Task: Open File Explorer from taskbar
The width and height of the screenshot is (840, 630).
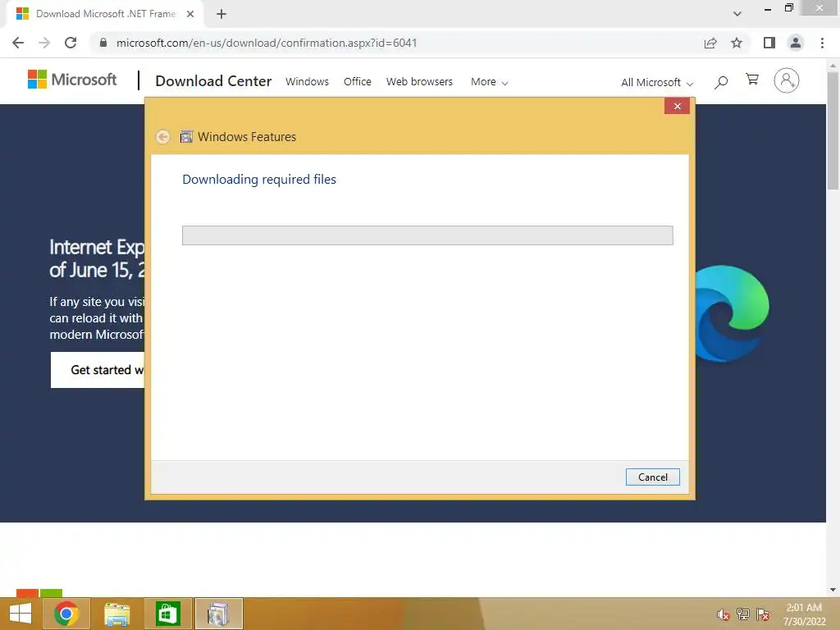Action: pyautogui.click(x=116, y=614)
